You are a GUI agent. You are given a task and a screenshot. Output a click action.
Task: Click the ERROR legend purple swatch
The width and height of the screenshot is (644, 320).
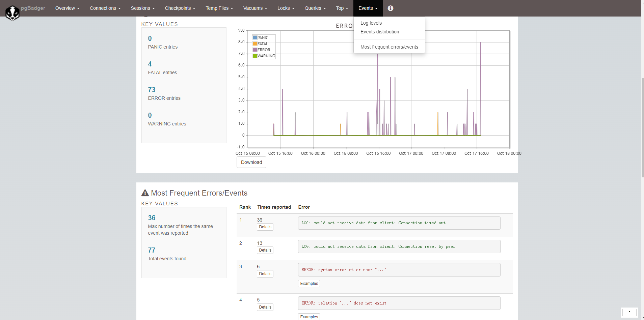click(x=255, y=50)
